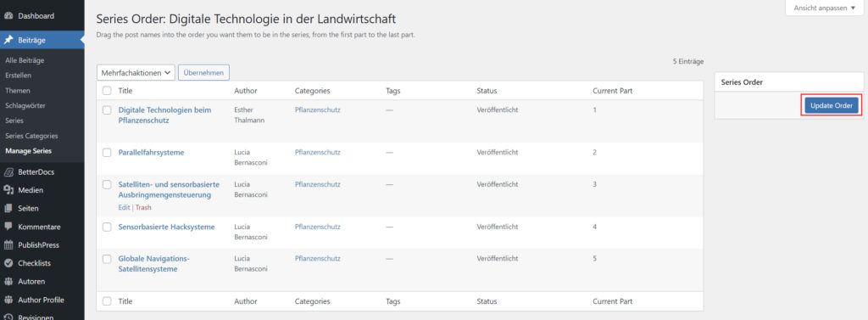The width and height of the screenshot is (868, 320).
Task: Check Digitale Technologien beim Pflanzenschutz row
Action: tap(107, 109)
